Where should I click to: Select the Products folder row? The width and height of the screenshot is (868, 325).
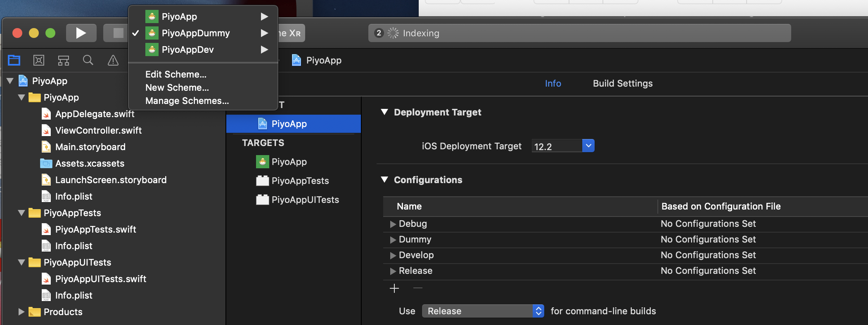coord(113,312)
